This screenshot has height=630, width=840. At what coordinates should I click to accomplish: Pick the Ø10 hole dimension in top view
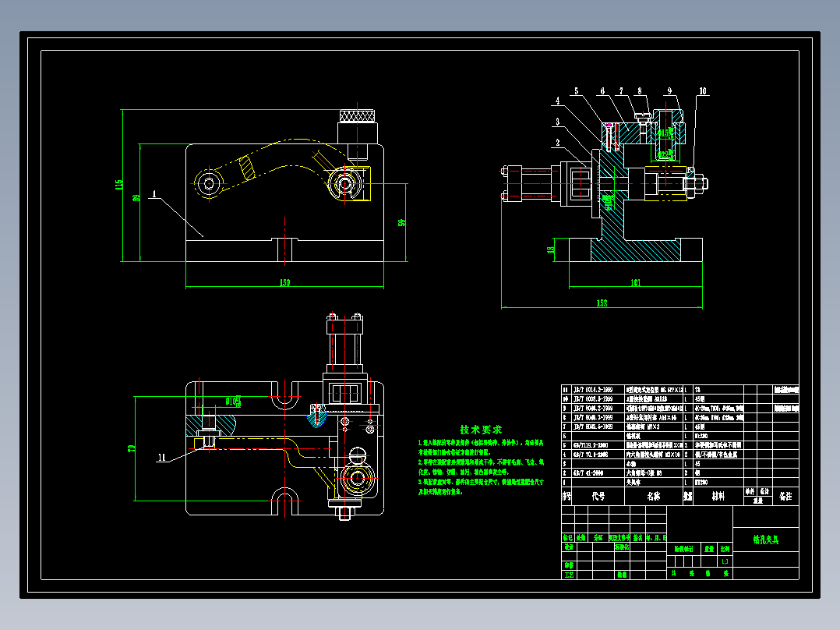(232, 401)
